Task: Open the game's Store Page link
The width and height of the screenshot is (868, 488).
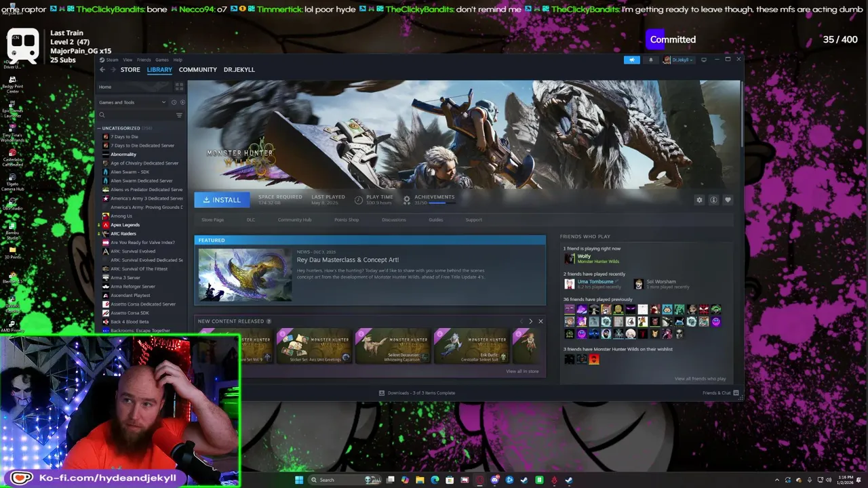Action: 212,220
